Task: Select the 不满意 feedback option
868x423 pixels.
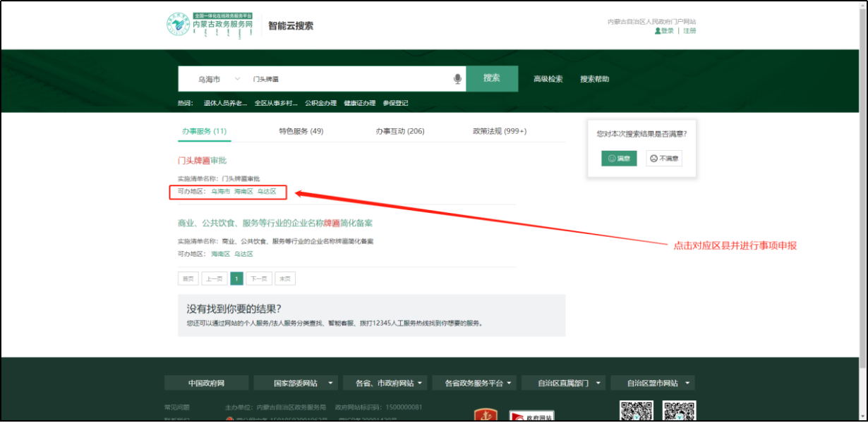Action: coord(663,158)
